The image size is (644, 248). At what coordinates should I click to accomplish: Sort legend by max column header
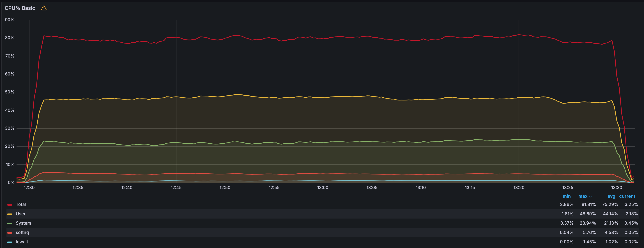[x=583, y=196]
